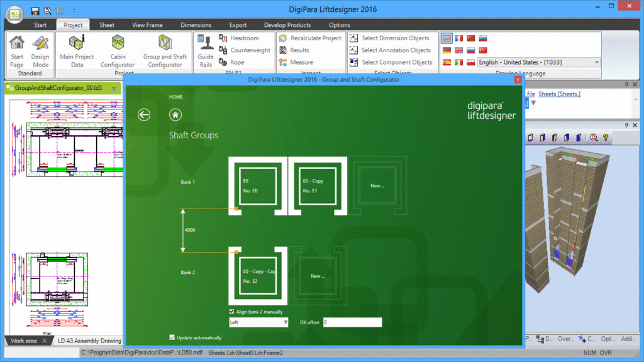Click the Save floppy disk icon
The height and width of the screenshot is (362, 644).
pyautogui.click(x=35, y=11)
